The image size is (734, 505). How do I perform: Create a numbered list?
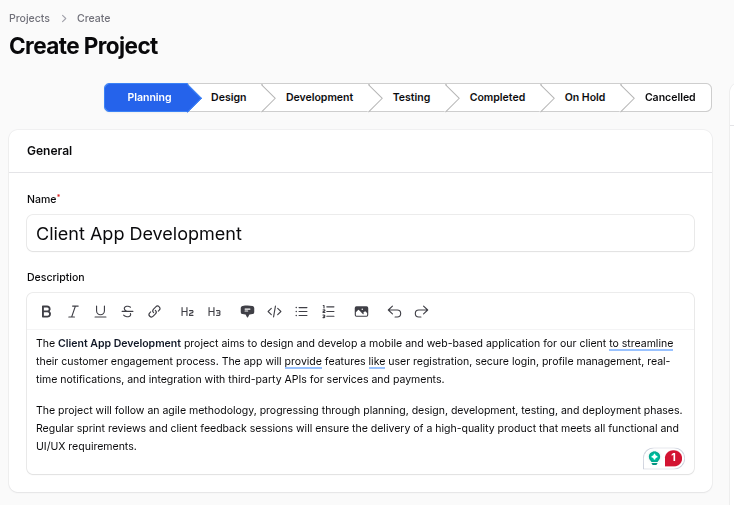click(x=329, y=312)
